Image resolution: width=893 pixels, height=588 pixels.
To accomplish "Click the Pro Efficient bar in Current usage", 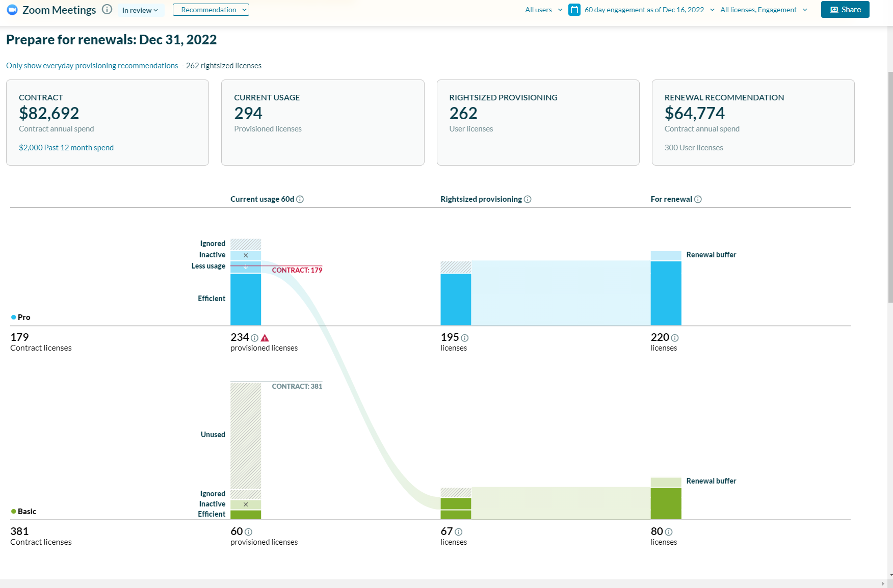I will 246,299.
